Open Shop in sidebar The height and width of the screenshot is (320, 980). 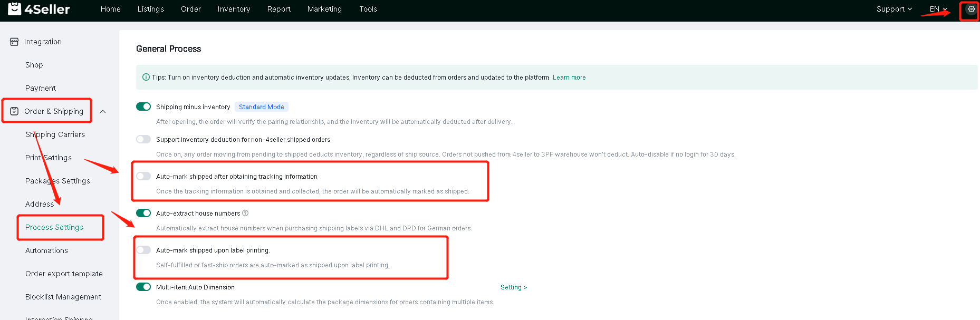(34, 65)
